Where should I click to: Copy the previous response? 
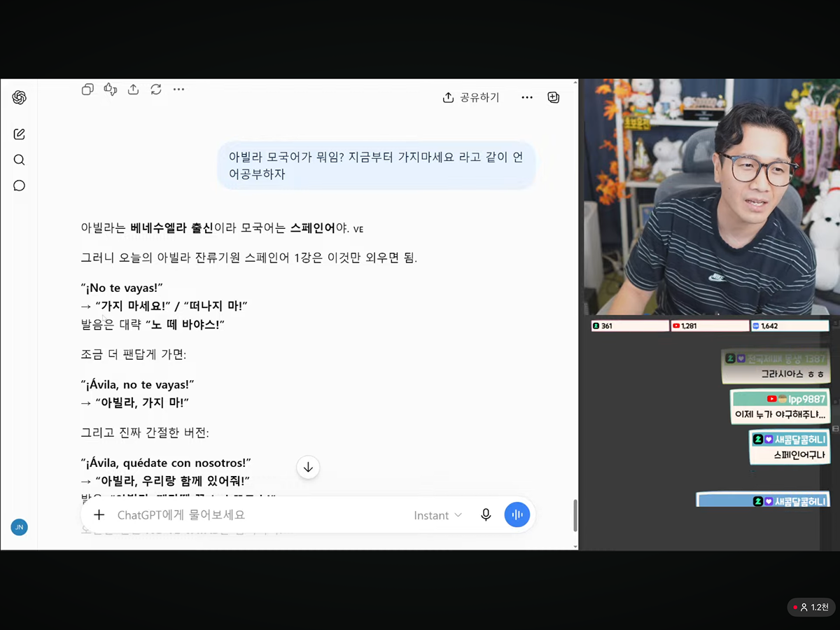[x=87, y=89]
